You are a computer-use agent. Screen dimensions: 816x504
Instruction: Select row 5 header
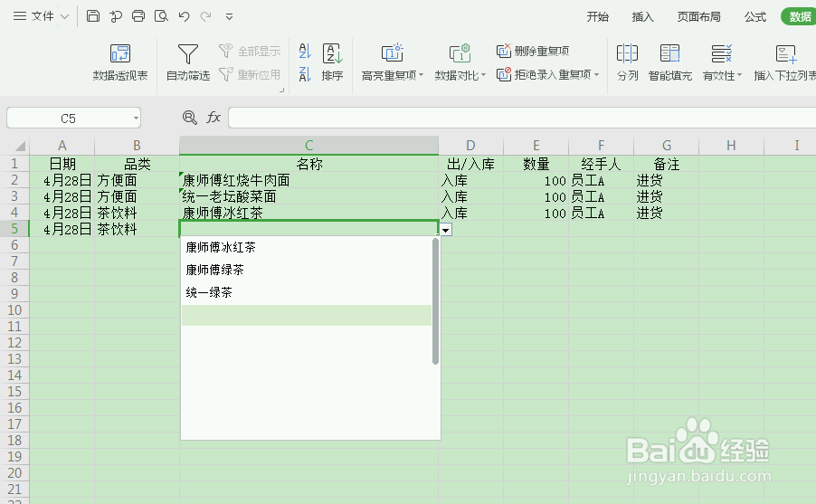click(x=14, y=229)
